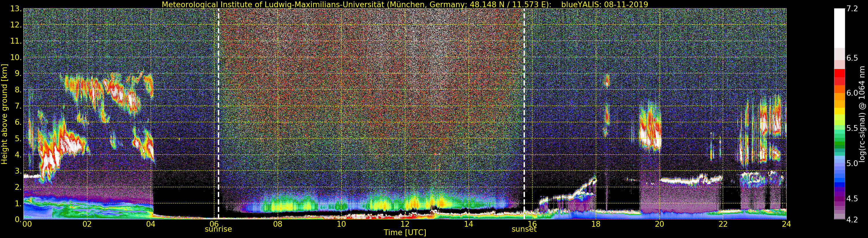
Task: Click the colorbar tick value 6.5
Action: [852, 58]
